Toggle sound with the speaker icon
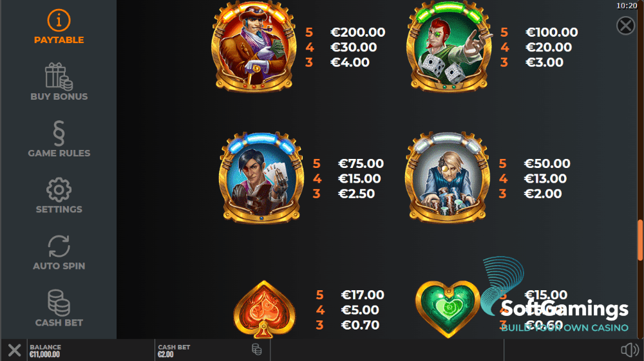644x361 pixels. (x=630, y=350)
